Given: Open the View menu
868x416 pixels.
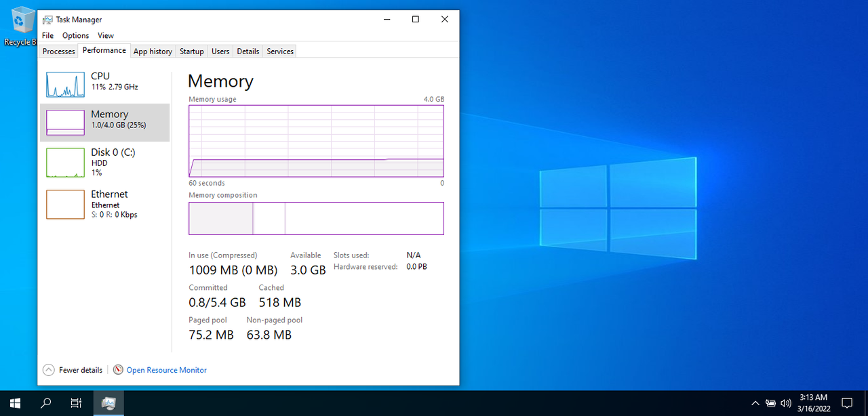Looking at the screenshot, I should [106, 35].
